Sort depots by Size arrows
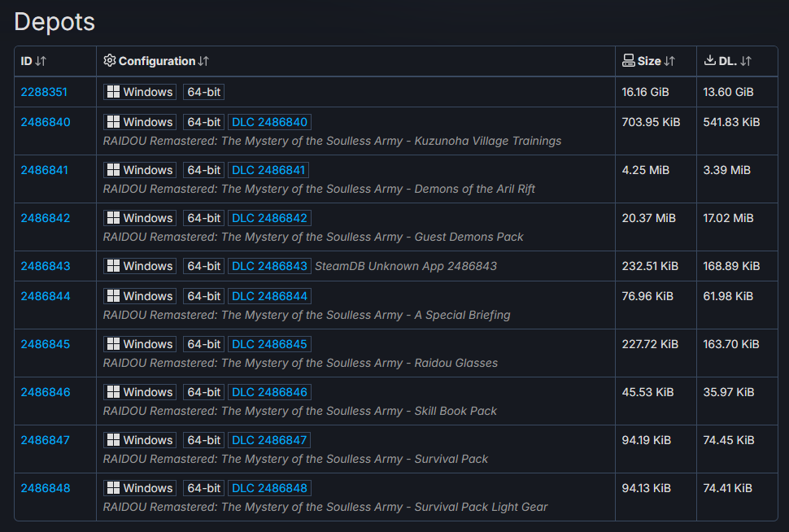The height and width of the screenshot is (532, 789). (669, 61)
